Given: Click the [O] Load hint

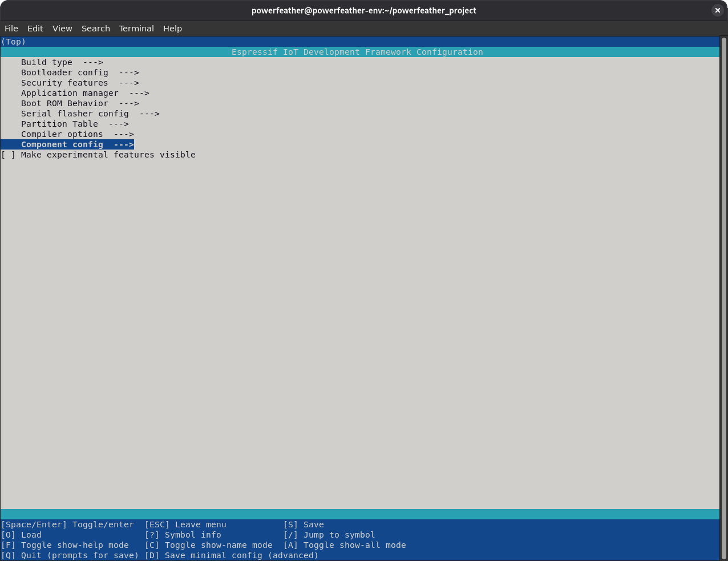Looking at the screenshot, I should 21,535.
